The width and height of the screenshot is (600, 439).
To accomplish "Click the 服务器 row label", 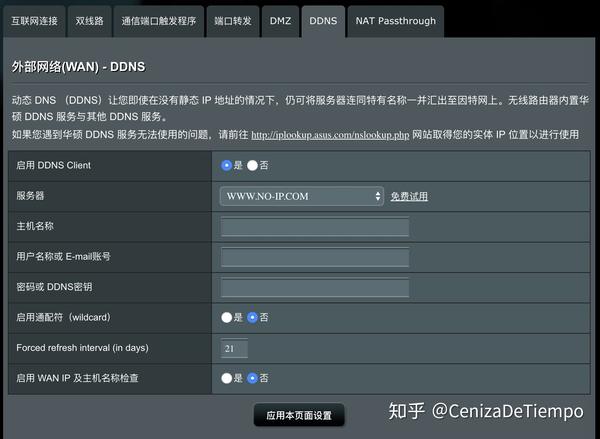I will pos(30,196).
